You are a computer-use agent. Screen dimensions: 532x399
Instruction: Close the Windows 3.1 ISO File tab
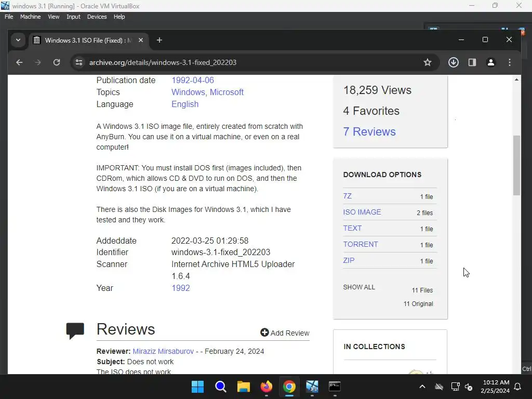coord(141,40)
